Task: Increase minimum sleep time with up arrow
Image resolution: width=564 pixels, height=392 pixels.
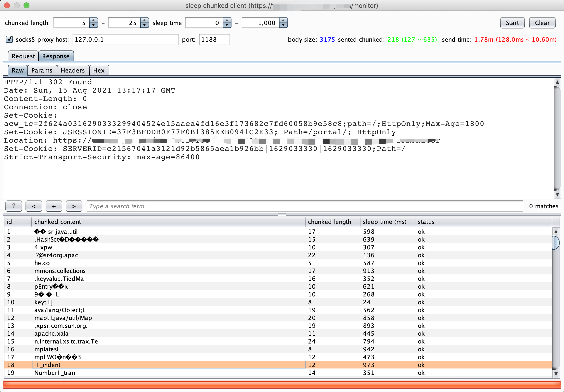Action: pyautogui.click(x=227, y=20)
